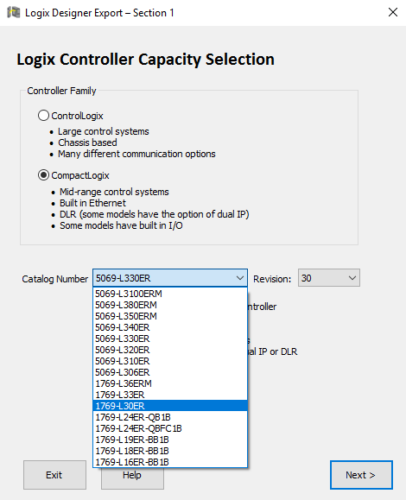406x500 pixels.
Task: Choose 5069-L380ERM from the list
Action: coord(170,305)
